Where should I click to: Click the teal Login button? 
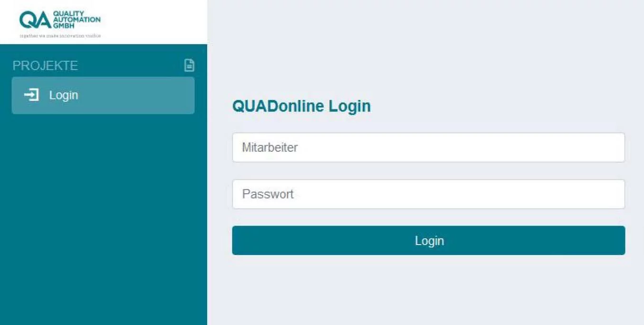click(x=428, y=240)
